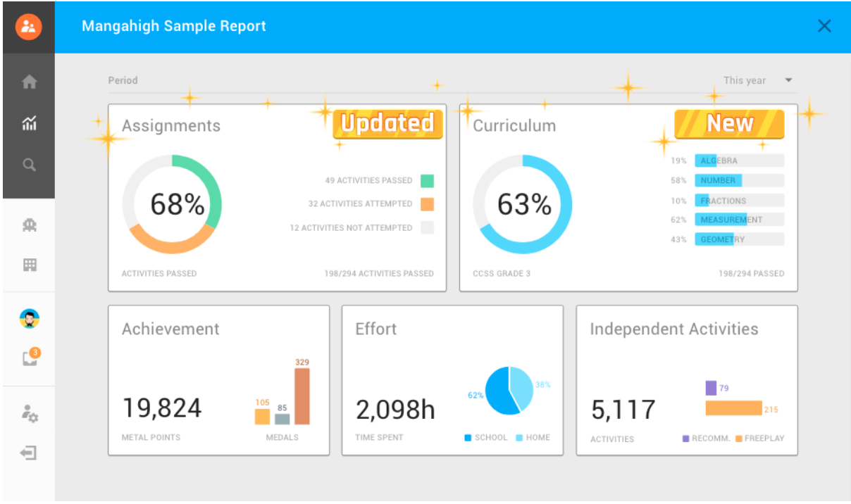Expand the 'This year' period dropdown

[x=758, y=81]
